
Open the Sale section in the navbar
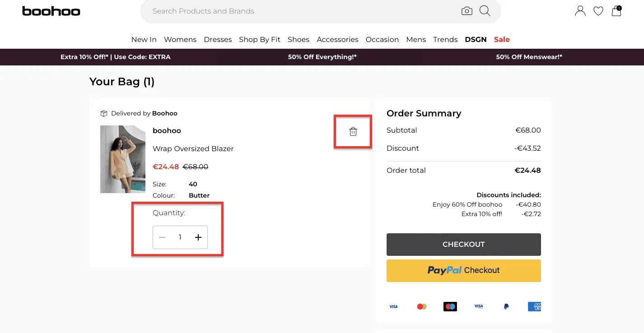501,40
